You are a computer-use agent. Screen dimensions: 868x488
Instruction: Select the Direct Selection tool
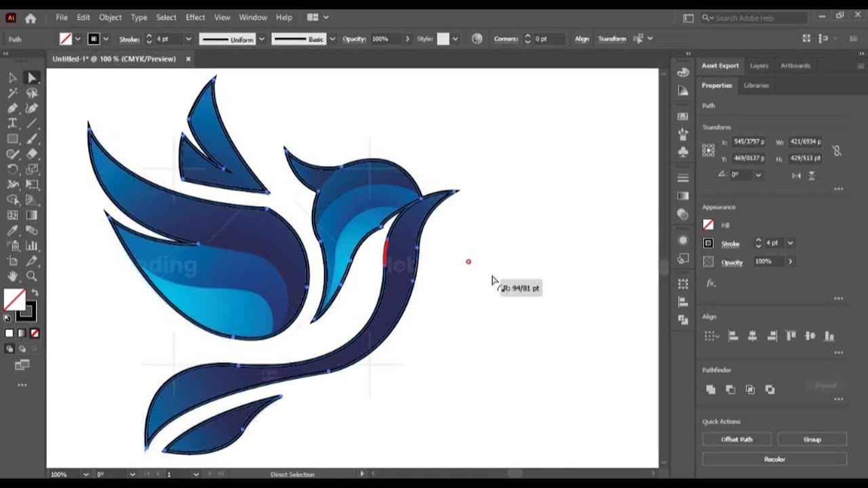(32, 78)
